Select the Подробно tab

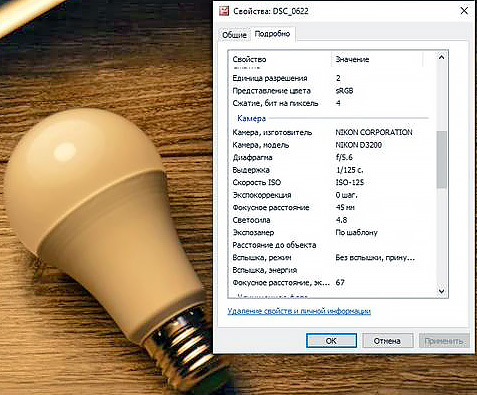272,34
